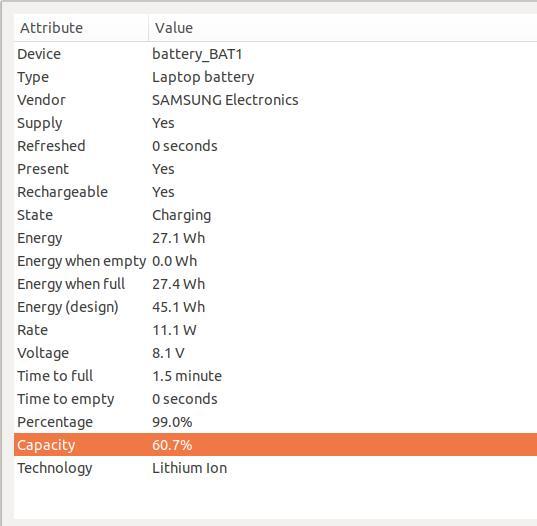
Task: Click the Attribute column header
Action: click(82, 28)
